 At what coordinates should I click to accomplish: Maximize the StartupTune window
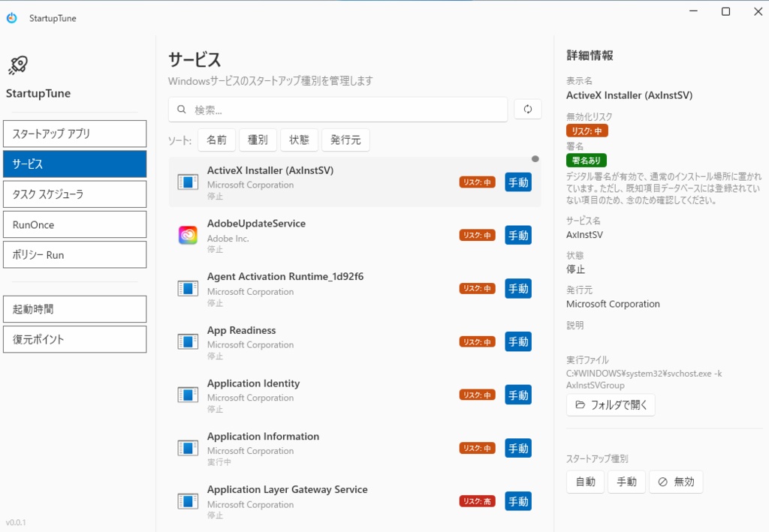point(726,11)
